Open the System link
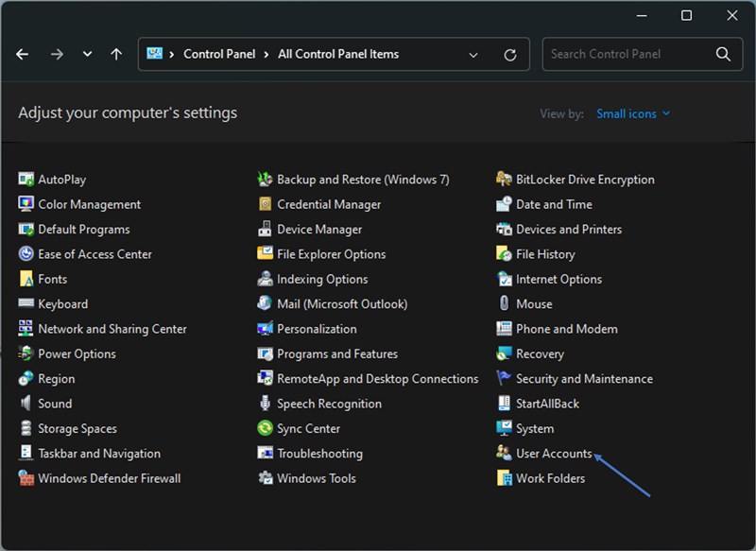 (x=535, y=429)
